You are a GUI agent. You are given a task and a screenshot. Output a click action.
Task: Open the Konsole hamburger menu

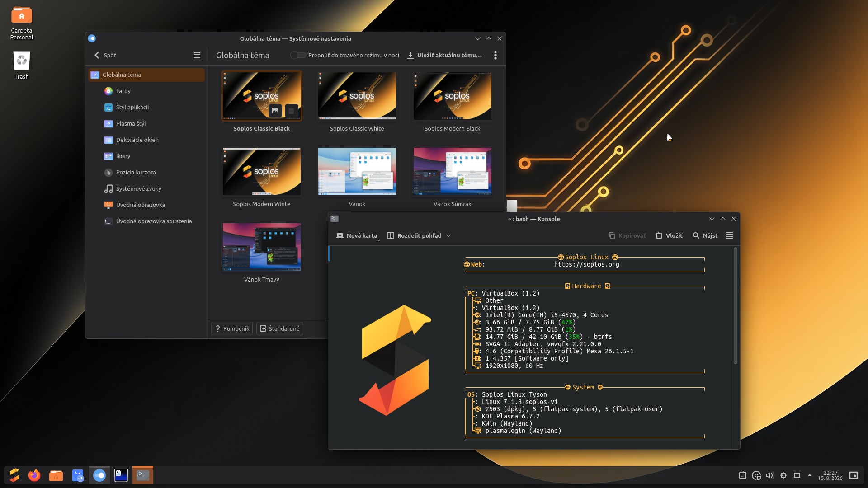tap(730, 235)
